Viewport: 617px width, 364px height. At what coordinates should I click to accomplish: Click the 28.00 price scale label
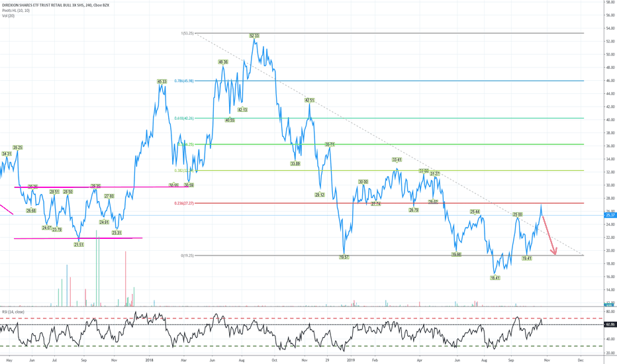[x=610, y=199]
